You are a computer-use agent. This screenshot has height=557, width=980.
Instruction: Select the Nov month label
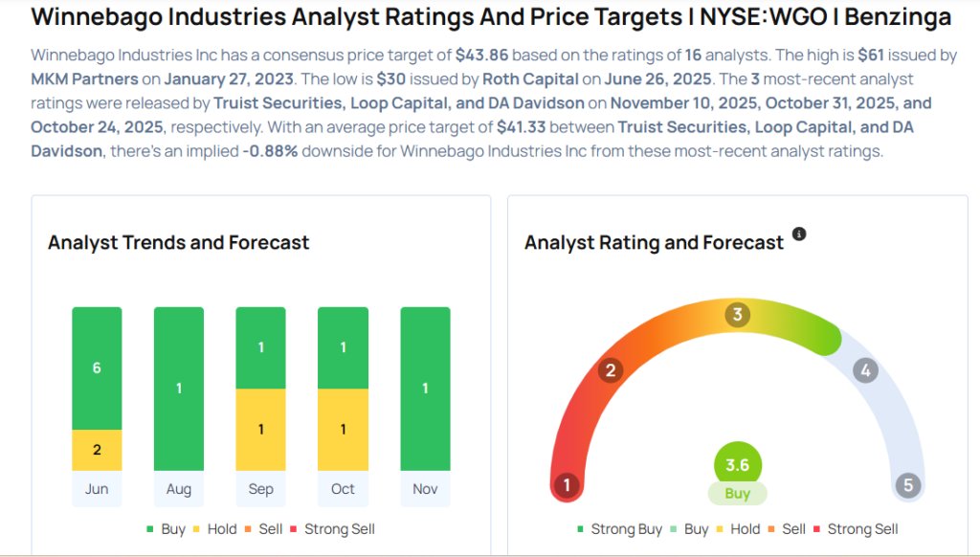425,489
